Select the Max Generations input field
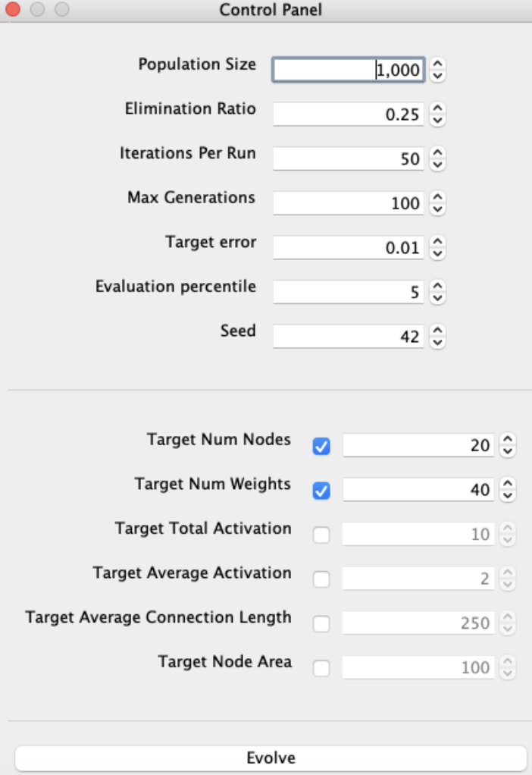 [x=348, y=203]
